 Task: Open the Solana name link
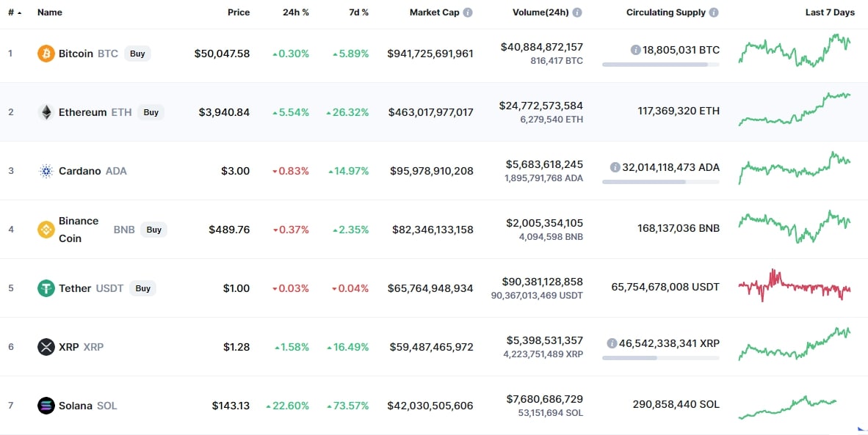coord(76,405)
